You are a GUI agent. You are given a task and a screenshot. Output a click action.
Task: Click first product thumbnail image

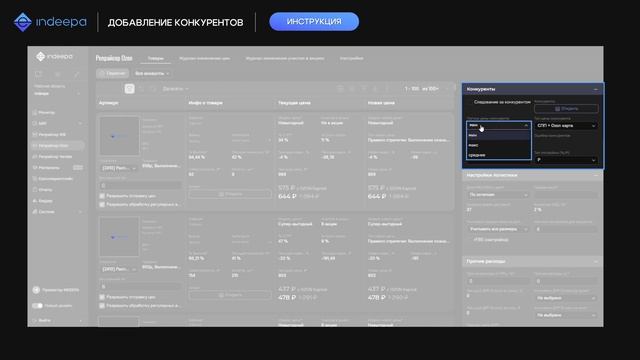119,136
